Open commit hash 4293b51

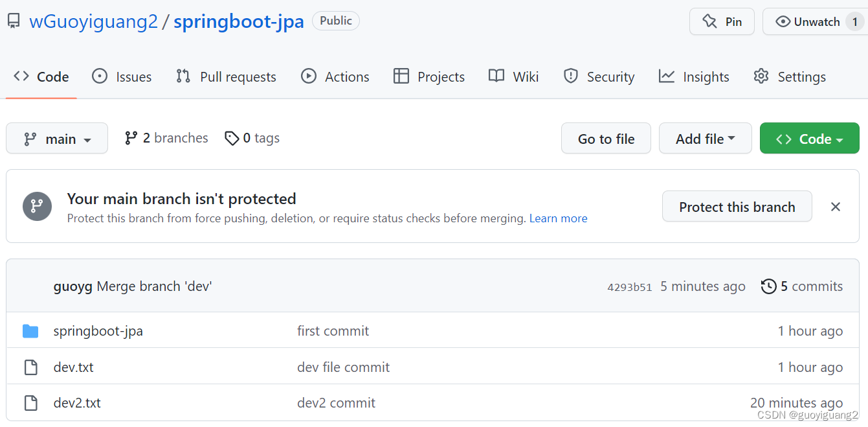coord(630,287)
